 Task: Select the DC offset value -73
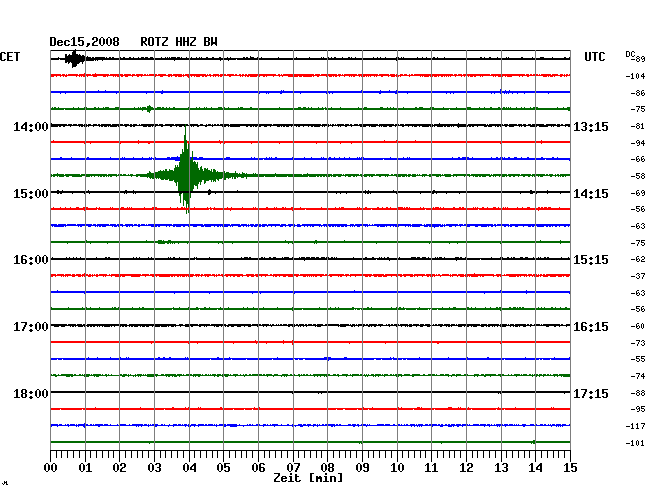638,343
